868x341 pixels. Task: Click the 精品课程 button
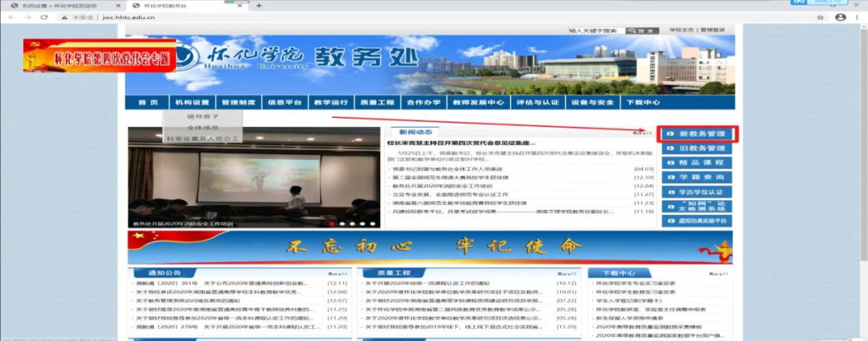697,162
